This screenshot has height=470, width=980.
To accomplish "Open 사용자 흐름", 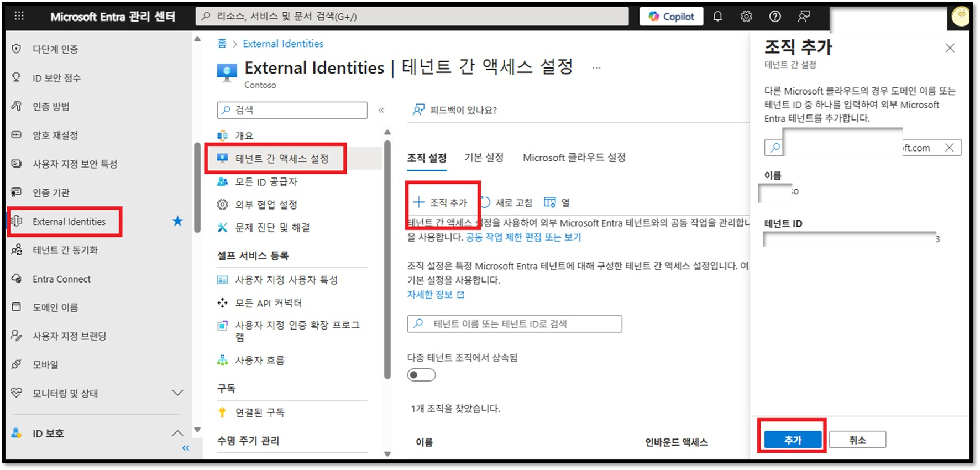I will pyautogui.click(x=260, y=361).
